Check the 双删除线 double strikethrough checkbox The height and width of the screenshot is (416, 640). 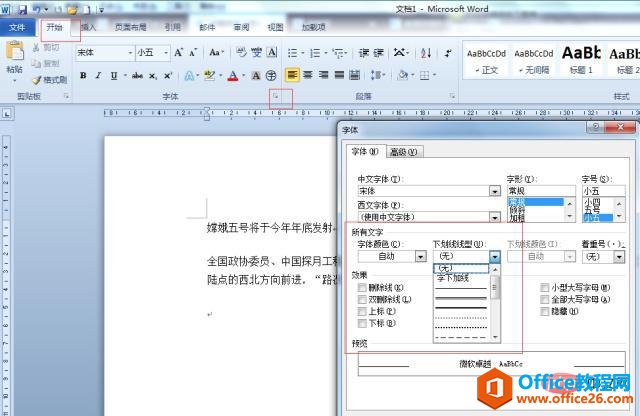coord(362,299)
